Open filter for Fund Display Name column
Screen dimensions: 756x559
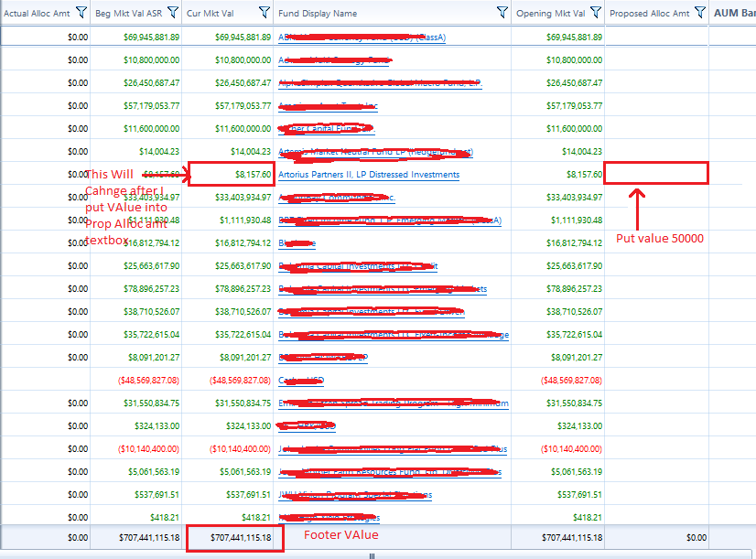502,13
